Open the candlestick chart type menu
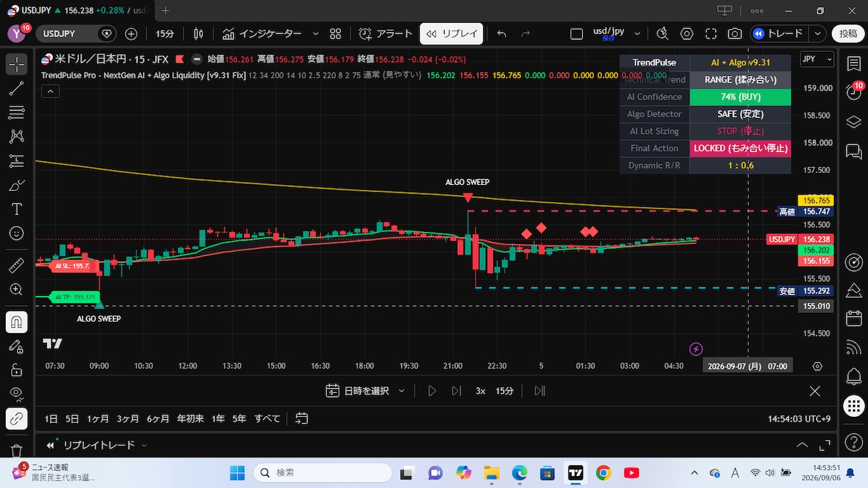Screen dimensions: 868x488 point(199,33)
